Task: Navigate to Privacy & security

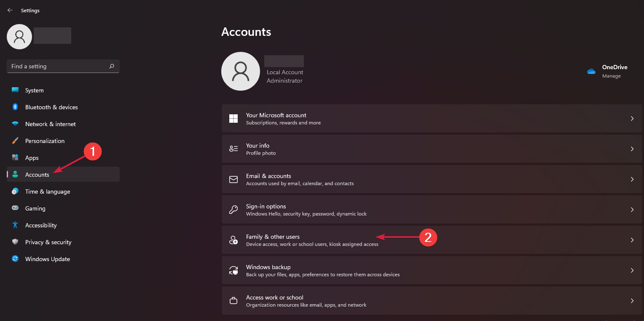Action: [x=63, y=242]
